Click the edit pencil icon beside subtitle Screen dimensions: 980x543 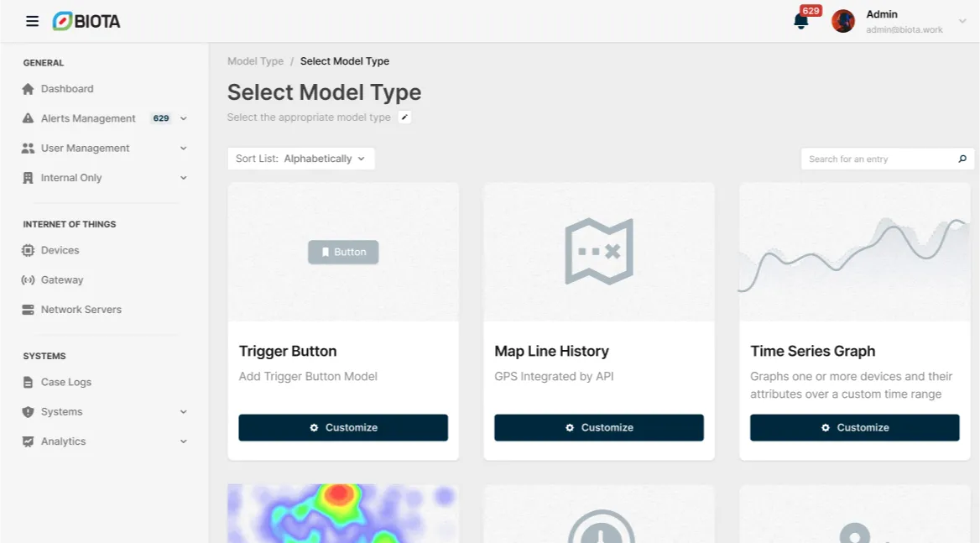(405, 117)
